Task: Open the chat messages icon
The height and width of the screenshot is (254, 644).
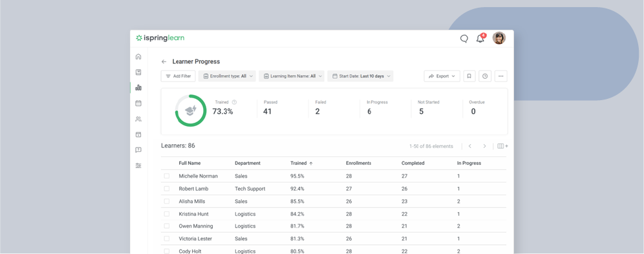Action: 464,39
